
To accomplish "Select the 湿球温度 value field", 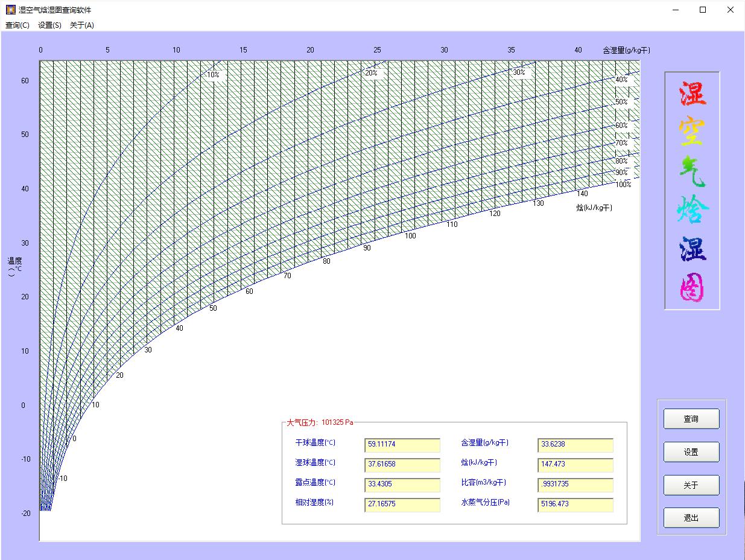I will click(402, 465).
